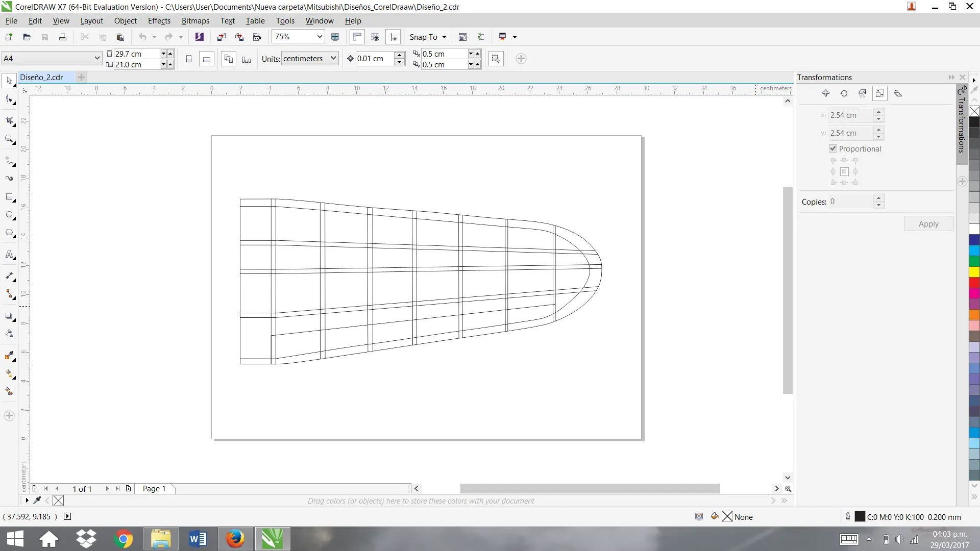Select the Polygon tool

pyautogui.click(x=9, y=233)
